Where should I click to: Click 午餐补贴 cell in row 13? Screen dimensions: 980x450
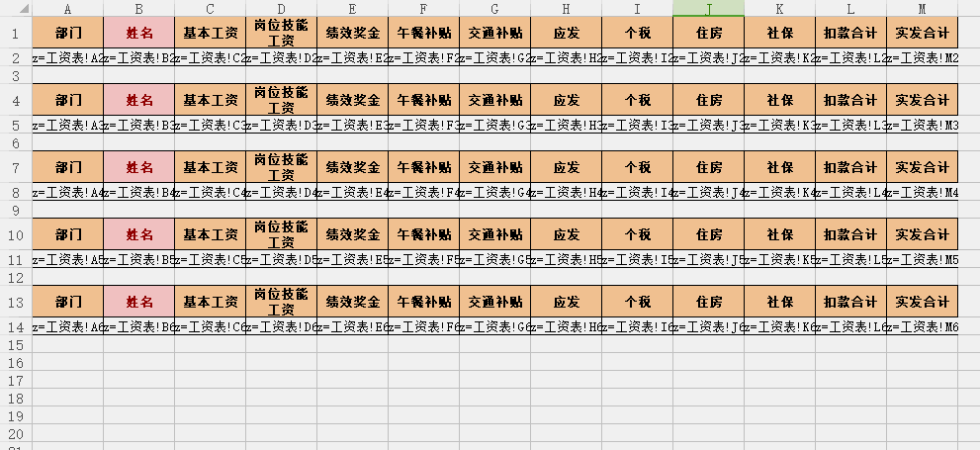424,303
